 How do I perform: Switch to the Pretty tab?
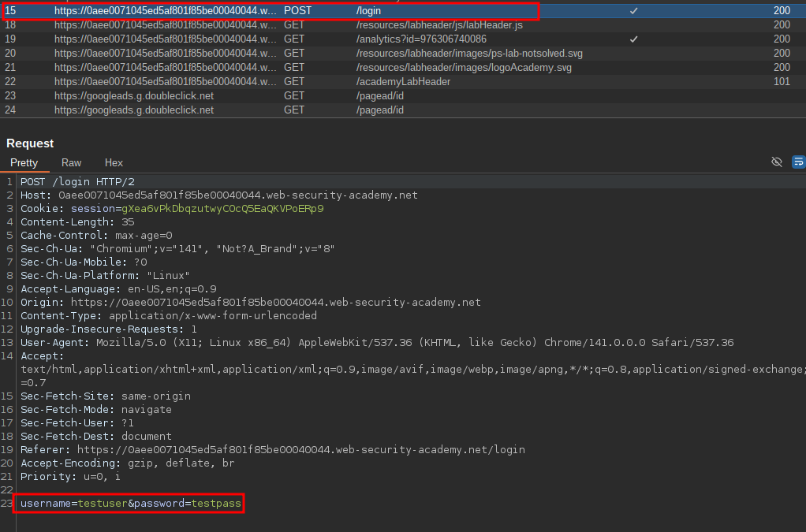pos(24,162)
